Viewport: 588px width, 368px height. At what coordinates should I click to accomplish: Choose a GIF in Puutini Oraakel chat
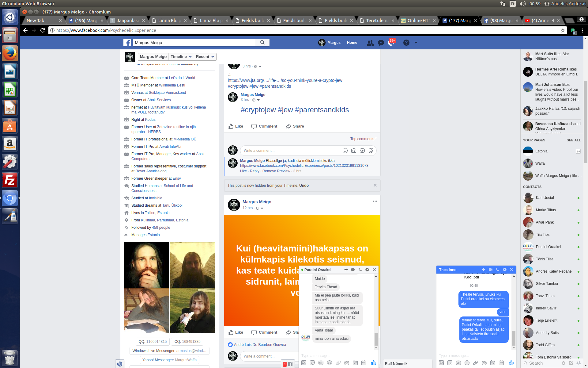(x=321, y=363)
